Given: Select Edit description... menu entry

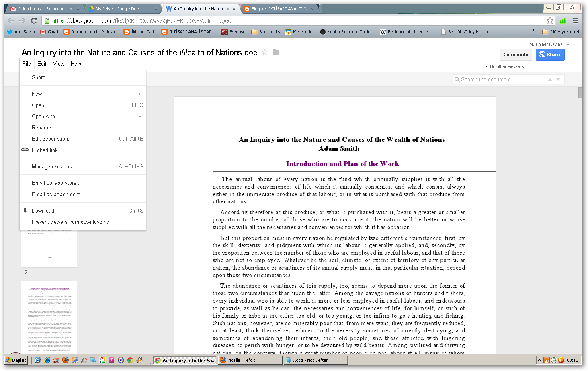Looking at the screenshot, I should (83, 139).
